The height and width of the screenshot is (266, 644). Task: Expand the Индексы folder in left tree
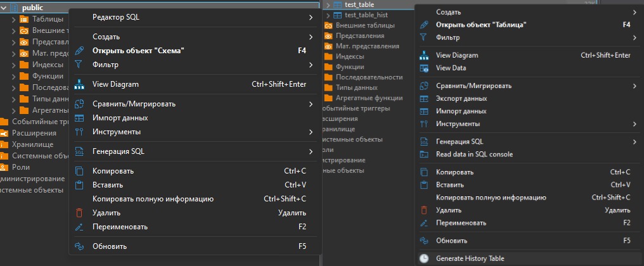14,65
